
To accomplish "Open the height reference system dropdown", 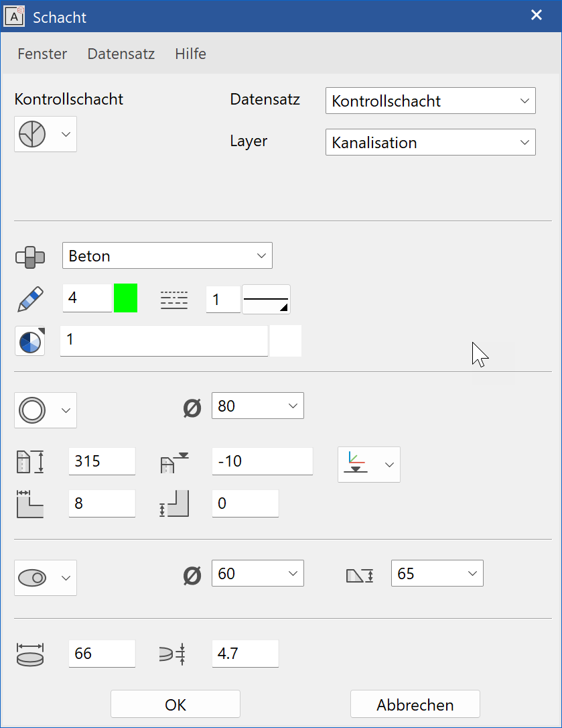I will tap(369, 465).
